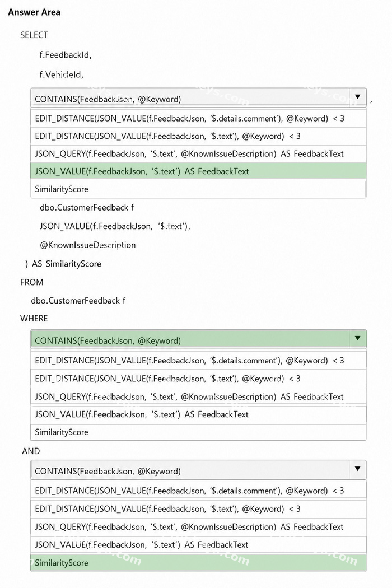392x588 pixels.
Task: Open the first dropdown arrow in SELECT clause
Action: coord(357,97)
